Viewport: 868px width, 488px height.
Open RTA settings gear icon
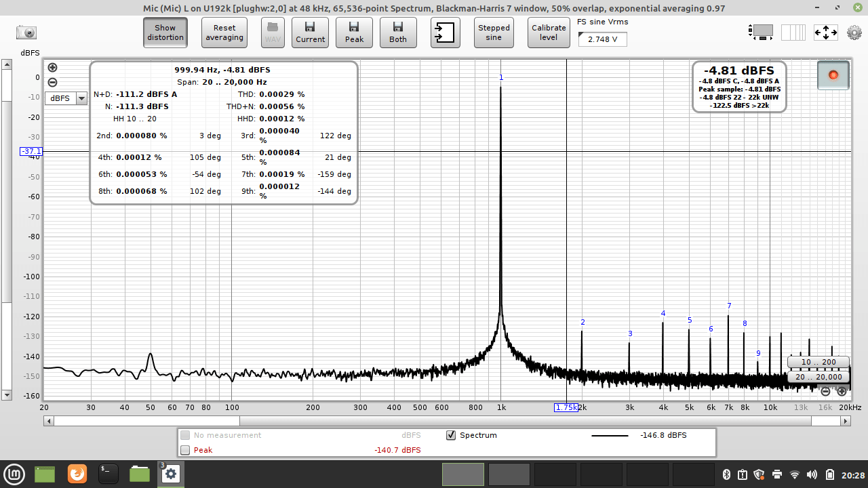(854, 33)
